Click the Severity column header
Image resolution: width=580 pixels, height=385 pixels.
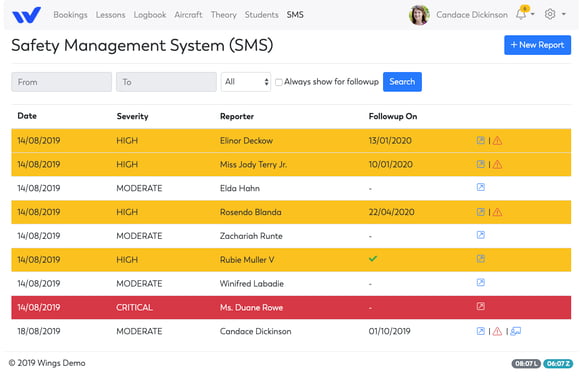[x=132, y=116]
